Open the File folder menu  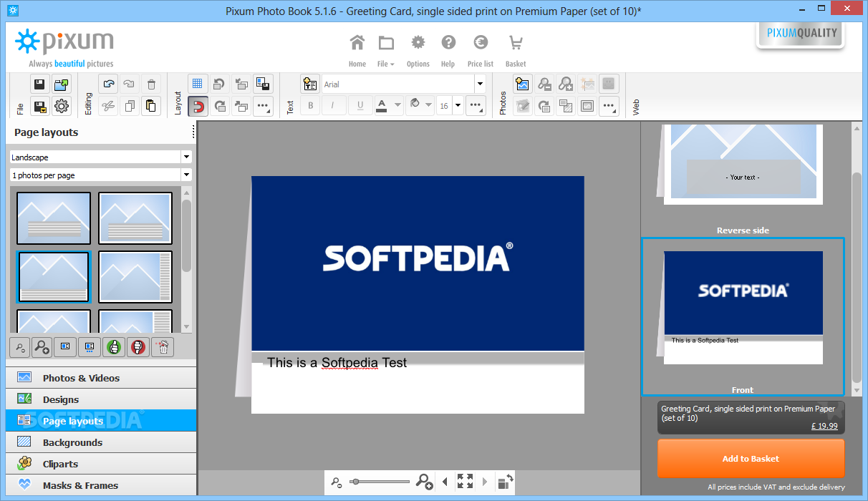tap(386, 50)
